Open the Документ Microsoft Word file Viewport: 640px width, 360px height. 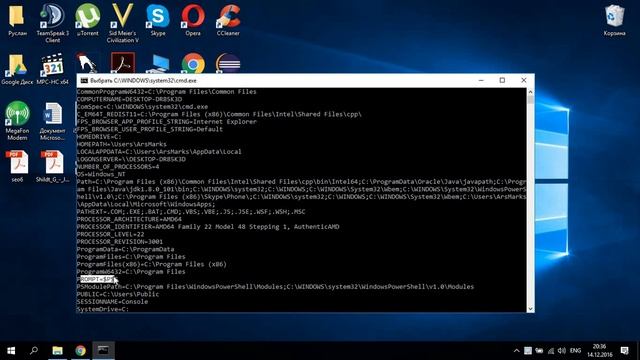point(53,121)
